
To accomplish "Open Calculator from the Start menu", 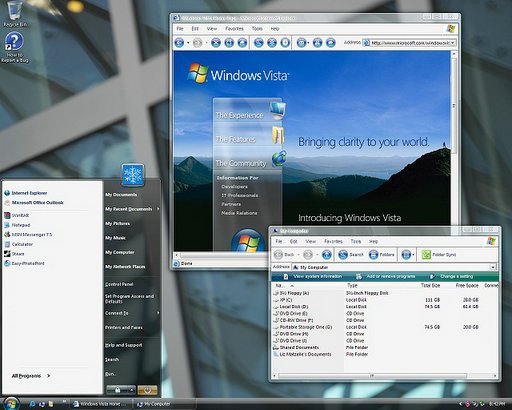I will click(19, 244).
